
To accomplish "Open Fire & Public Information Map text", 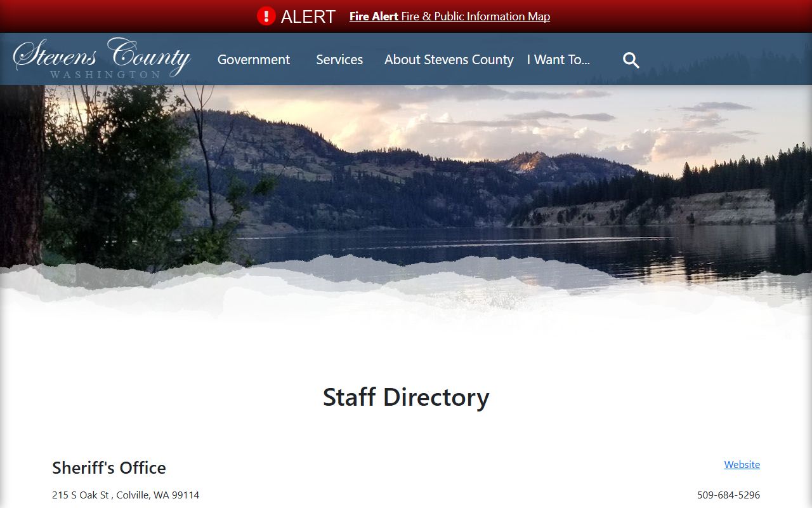I will (475, 17).
